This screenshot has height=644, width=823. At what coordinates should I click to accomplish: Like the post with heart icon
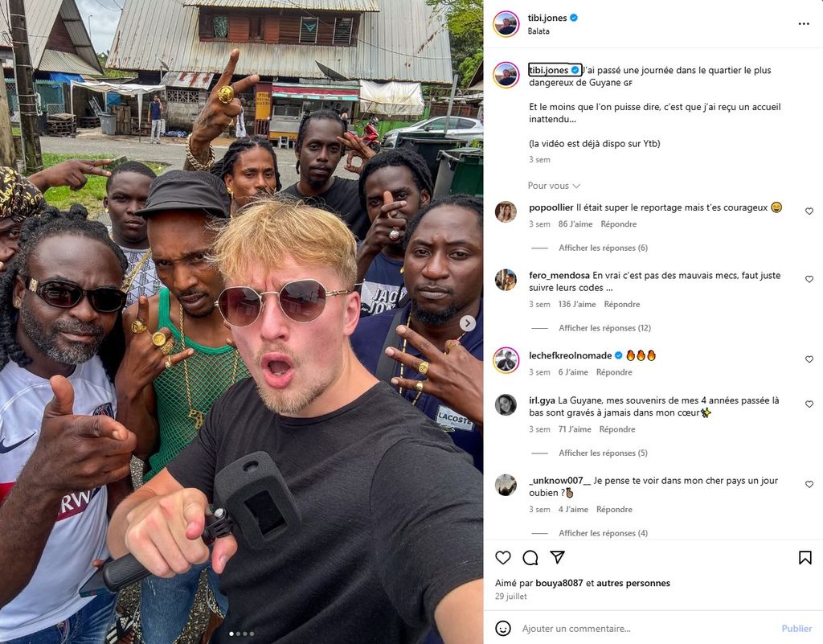(x=503, y=557)
